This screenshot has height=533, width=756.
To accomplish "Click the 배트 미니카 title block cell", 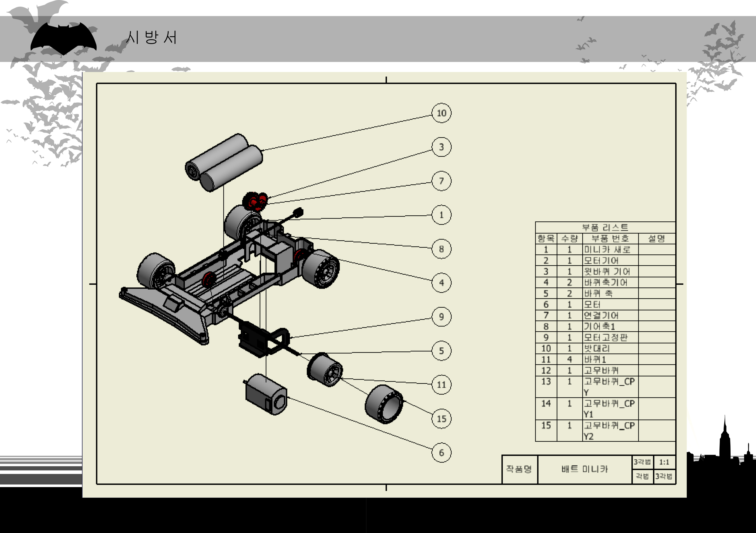I will 584,469.
